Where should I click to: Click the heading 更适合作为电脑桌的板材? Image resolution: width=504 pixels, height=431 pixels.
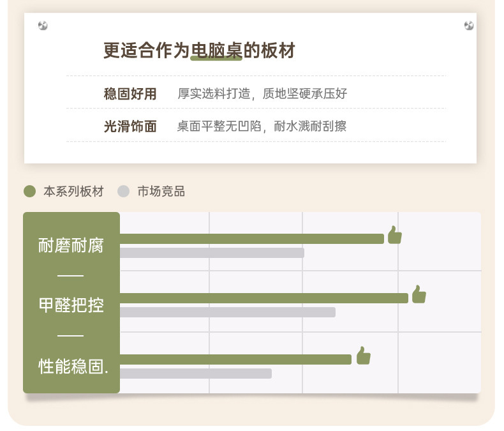(x=199, y=50)
